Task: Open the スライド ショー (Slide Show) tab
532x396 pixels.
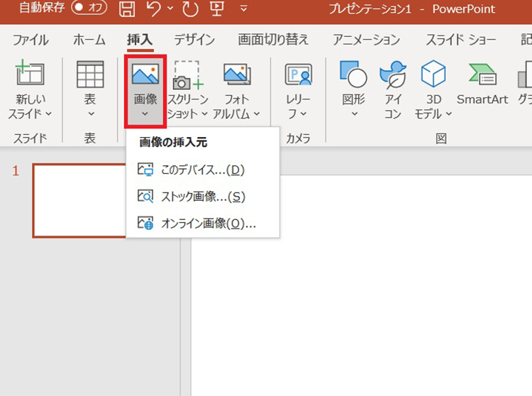Action: [x=461, y=40]
